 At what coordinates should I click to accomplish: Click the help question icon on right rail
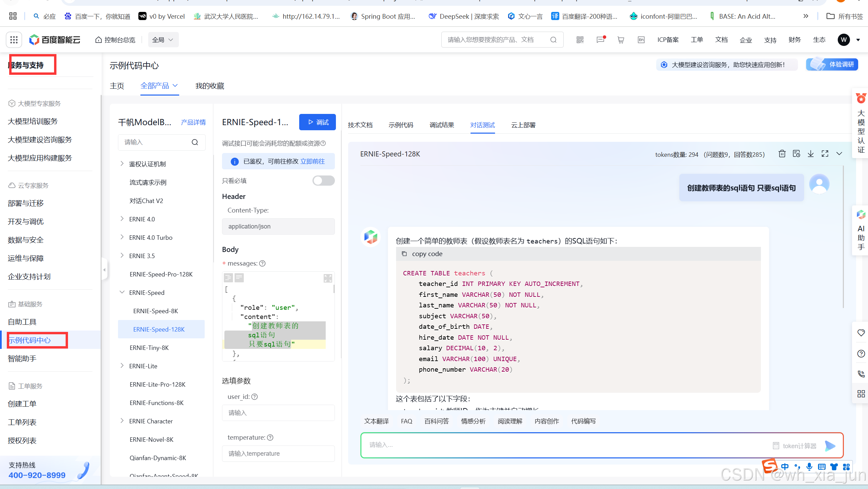click(x=861, y=354)
